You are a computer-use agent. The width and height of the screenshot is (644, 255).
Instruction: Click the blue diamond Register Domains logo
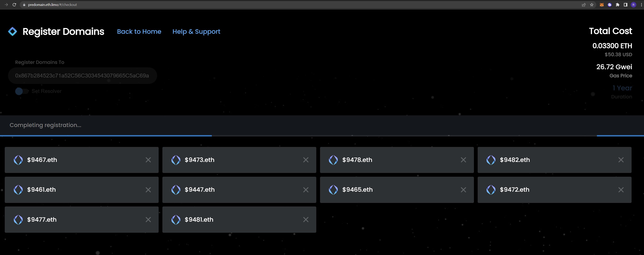point(12,32)
